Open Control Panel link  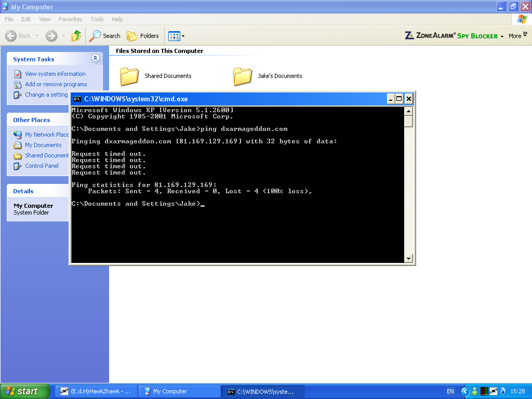(42, 166)
